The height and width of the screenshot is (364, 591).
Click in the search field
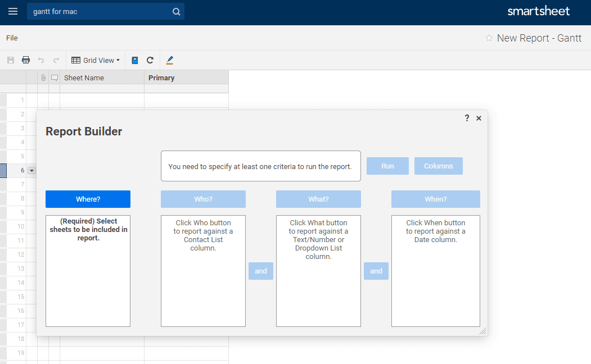[98, 12]
